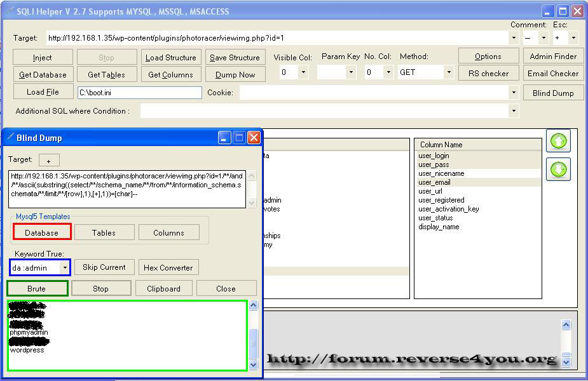
Task: Click the Blind Dump button in main window
Action: (x=553, y=93)
